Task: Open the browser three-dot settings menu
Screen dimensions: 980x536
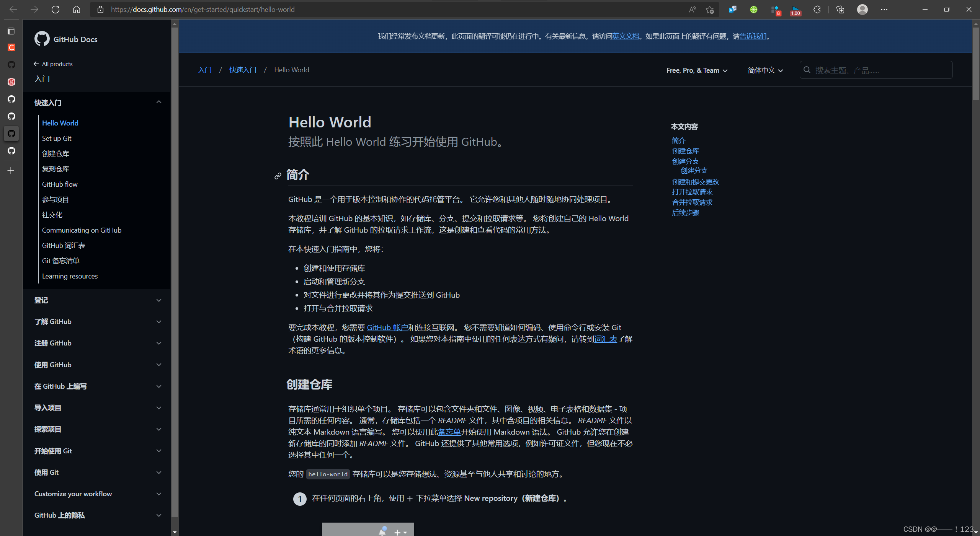Action: click(884, 9)
